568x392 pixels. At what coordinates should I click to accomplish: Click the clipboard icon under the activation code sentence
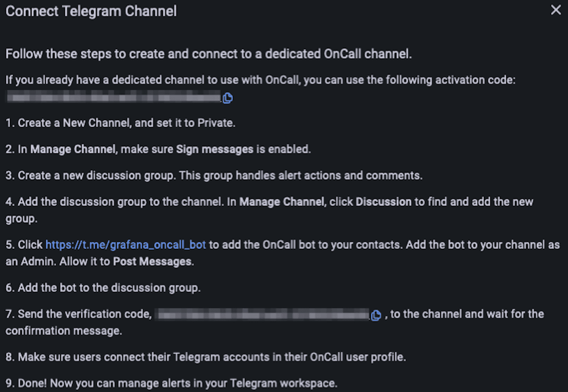tap(229, 98)
